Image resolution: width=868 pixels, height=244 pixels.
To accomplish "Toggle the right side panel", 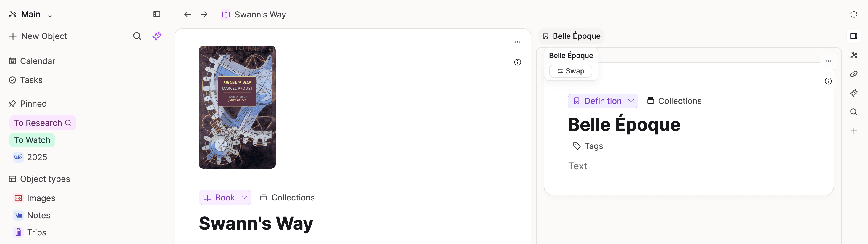I will pyautogui.click(x=854, y=36).
